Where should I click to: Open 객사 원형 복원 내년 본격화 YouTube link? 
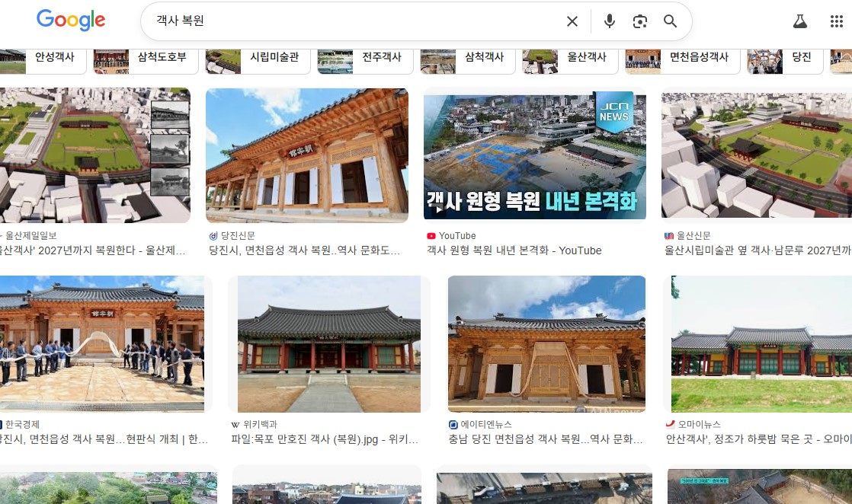[514, 250]
